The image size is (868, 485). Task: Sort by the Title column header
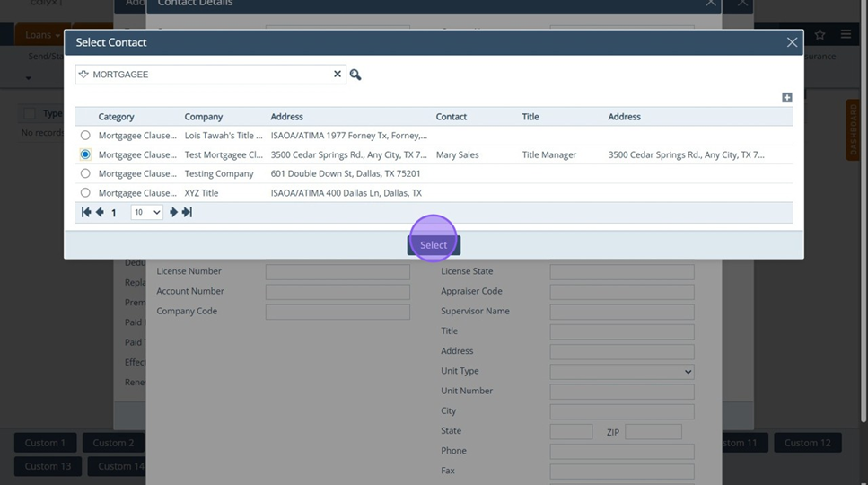click(x=530, y=117)
